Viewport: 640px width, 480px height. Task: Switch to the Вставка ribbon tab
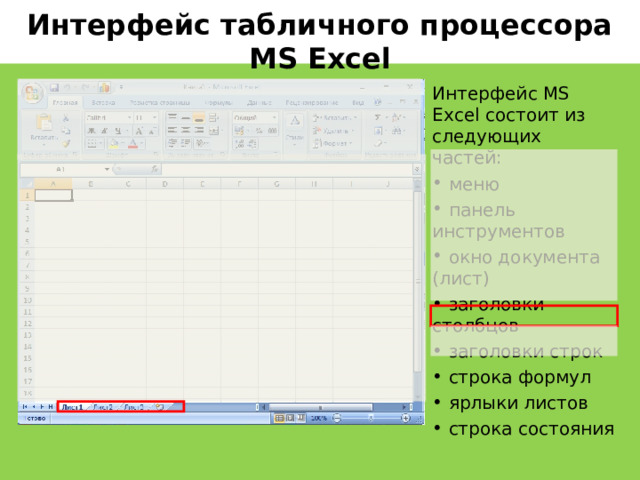click(x=103, y=102)
